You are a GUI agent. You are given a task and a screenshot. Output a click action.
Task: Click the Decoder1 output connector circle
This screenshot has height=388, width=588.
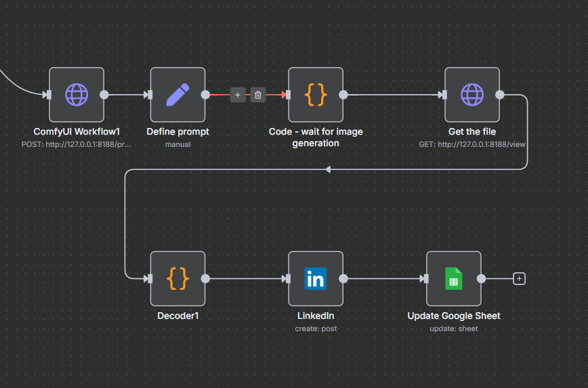click(x=205, y=278)
